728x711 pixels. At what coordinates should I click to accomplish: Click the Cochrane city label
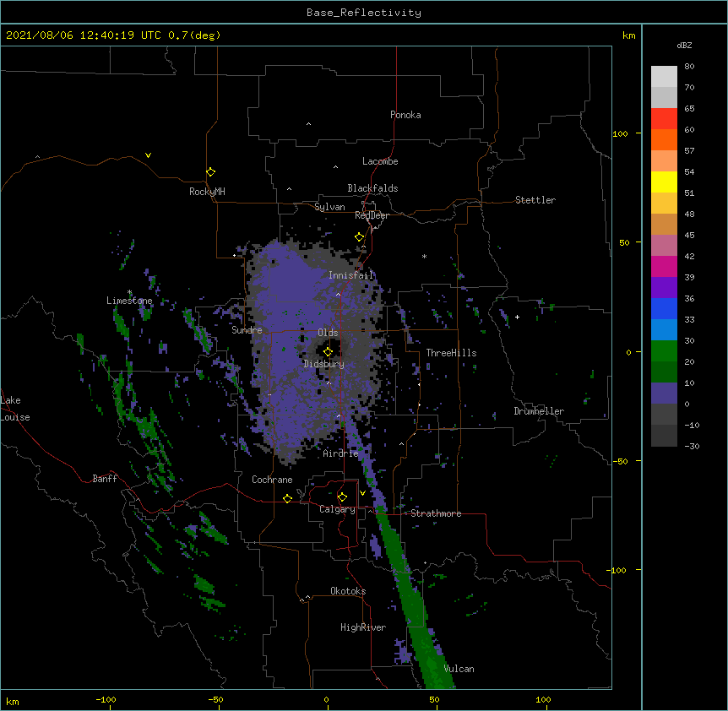pyautogui.click(x=272, y=480)
